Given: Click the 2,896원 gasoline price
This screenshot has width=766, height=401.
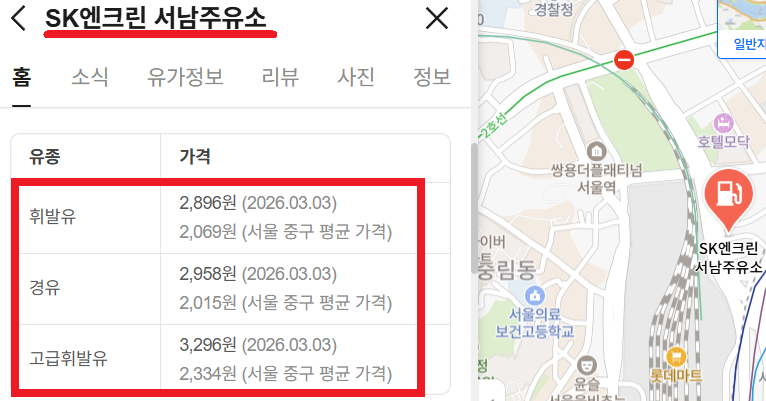Looking at the screenshot, I should click(x=208, y=203).
